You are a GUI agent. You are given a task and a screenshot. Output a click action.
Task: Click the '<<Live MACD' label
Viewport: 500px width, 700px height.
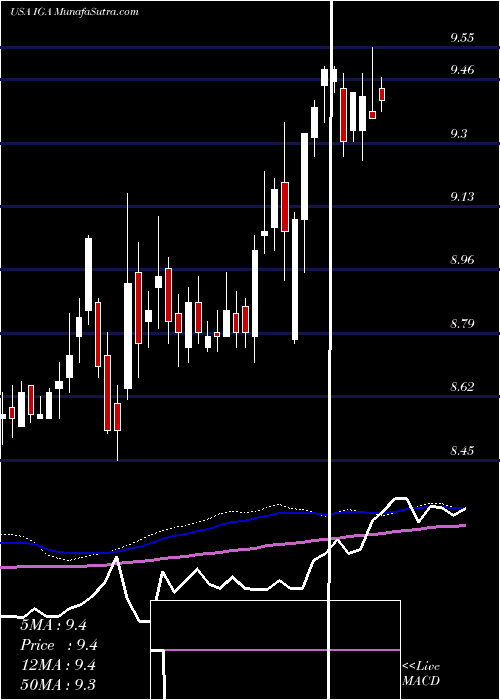pos(421,673)
